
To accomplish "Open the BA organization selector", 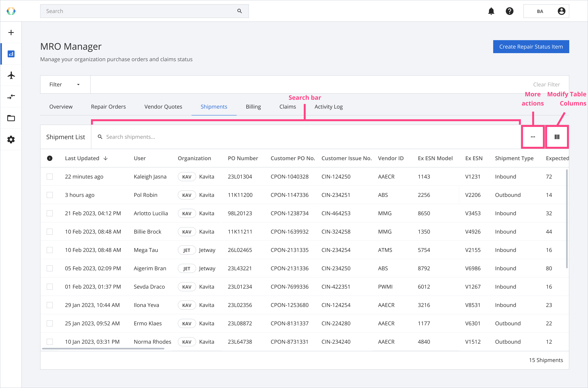I will click(546, 11).
